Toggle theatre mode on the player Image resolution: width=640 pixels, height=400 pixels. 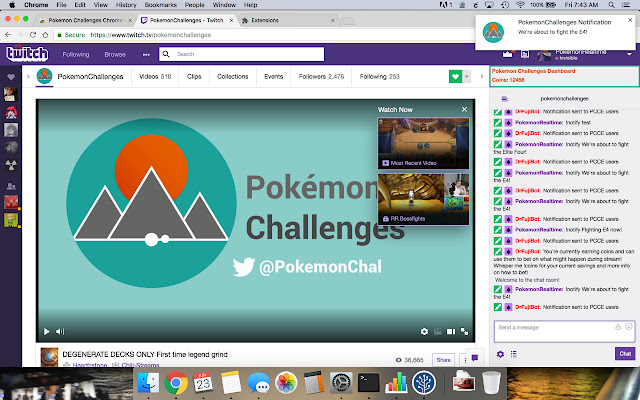451,331
